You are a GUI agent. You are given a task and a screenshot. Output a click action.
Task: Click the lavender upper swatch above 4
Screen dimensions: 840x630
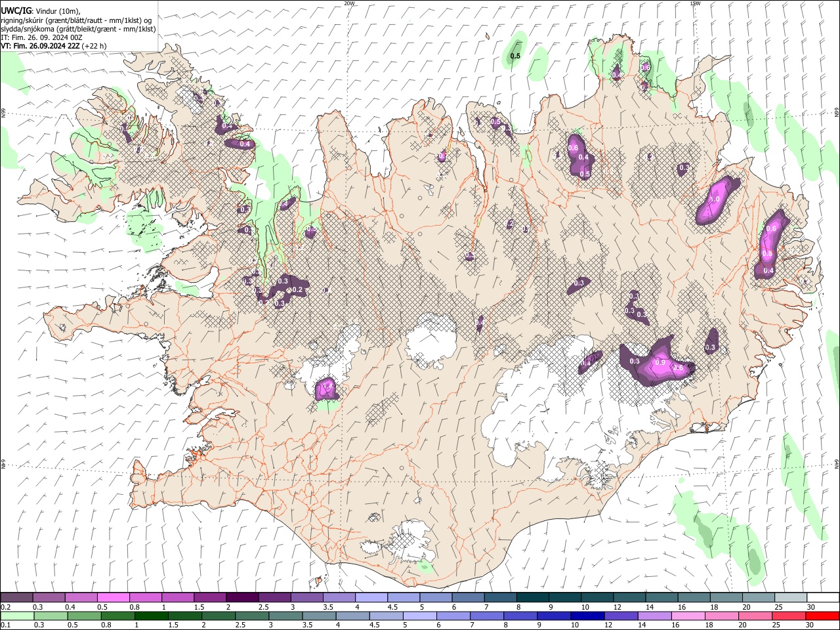tap(371, 598)
